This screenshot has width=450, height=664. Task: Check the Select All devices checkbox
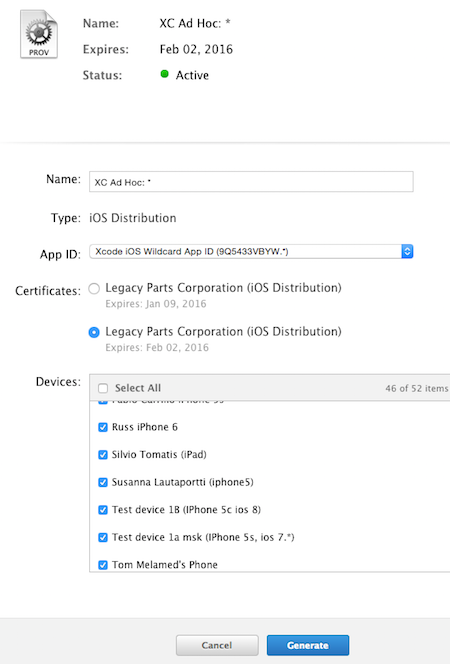[x=103, y=388]
